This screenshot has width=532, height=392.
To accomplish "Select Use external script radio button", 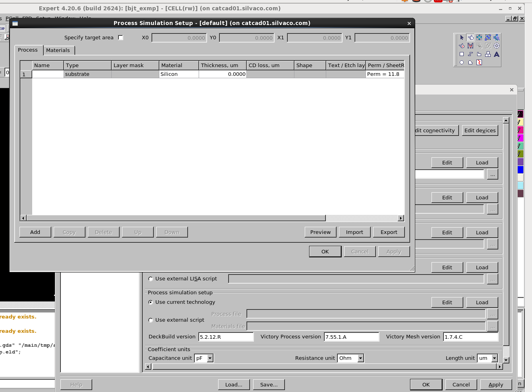I will [x=151, y=320].
